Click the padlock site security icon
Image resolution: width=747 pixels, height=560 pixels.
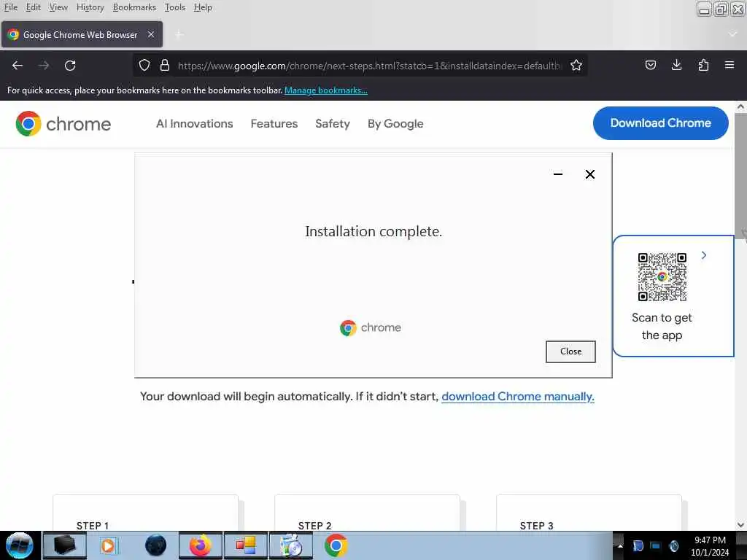[165, 65]
